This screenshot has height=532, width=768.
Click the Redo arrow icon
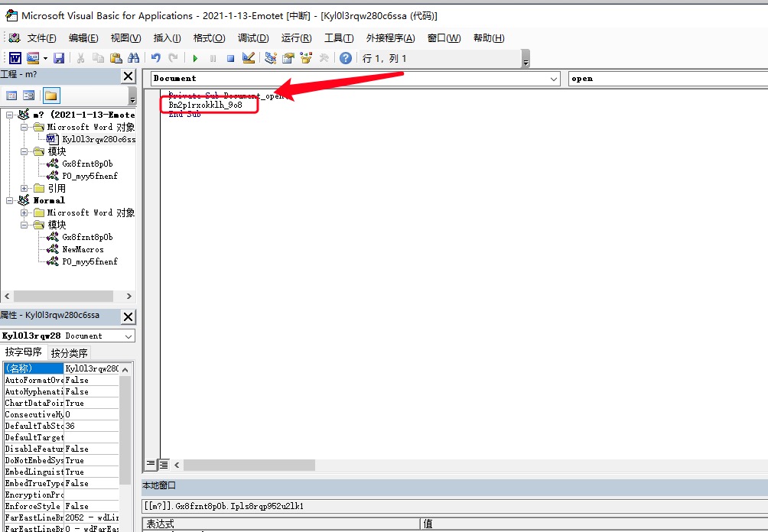tap(173, 58)
